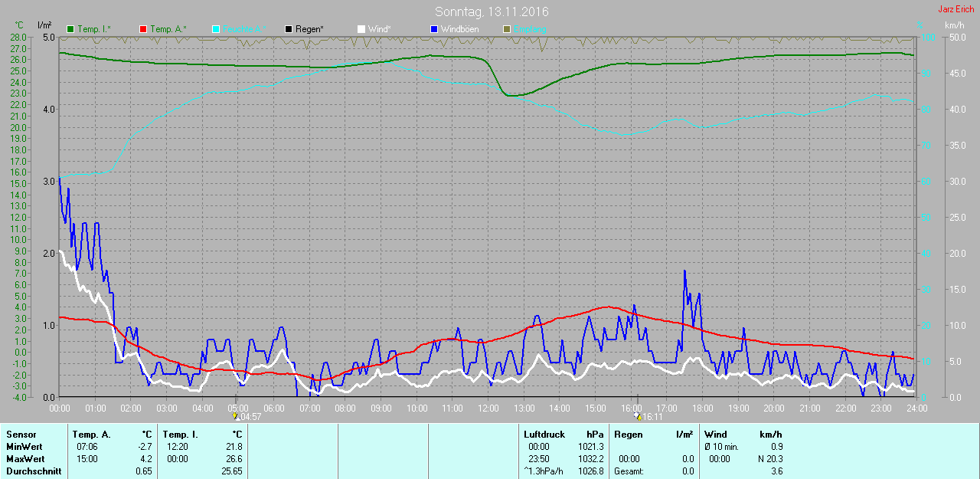Click the red Temp. A. legend square

coord(143,29)
